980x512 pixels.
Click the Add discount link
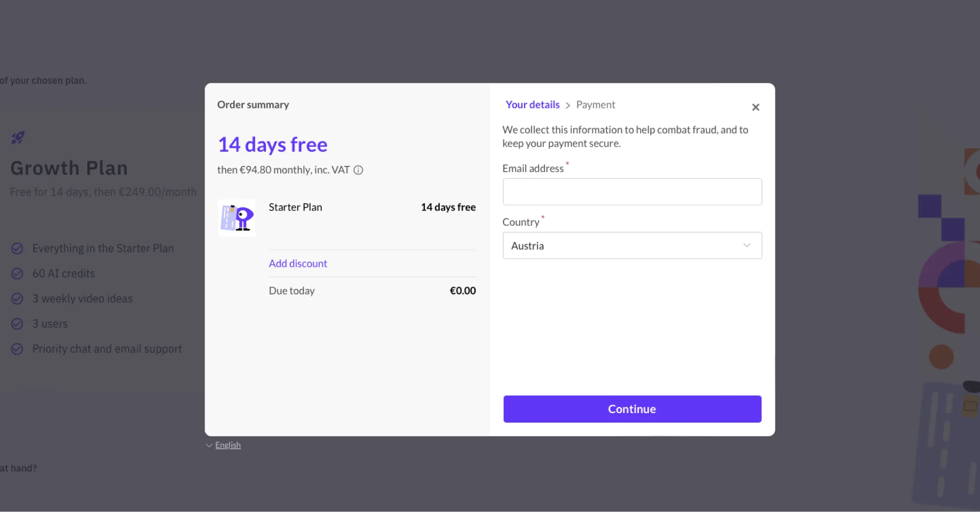point(298,264)
